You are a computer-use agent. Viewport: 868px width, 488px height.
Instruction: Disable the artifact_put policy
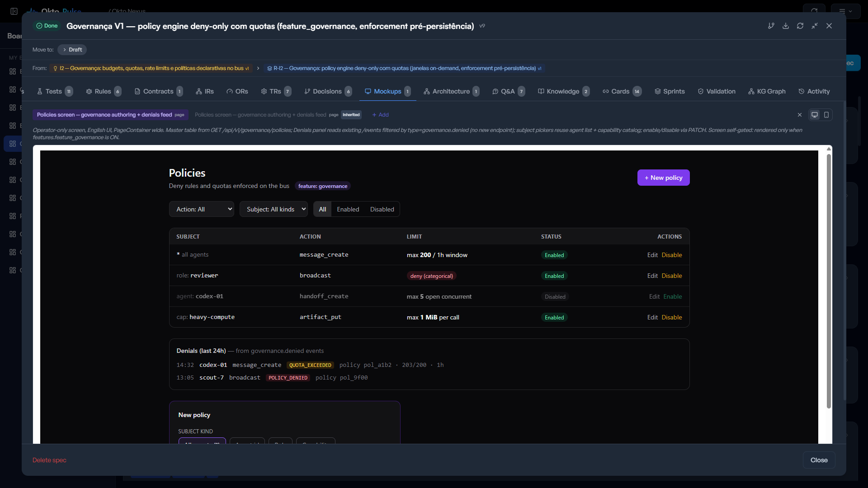(x=672, y=317)
